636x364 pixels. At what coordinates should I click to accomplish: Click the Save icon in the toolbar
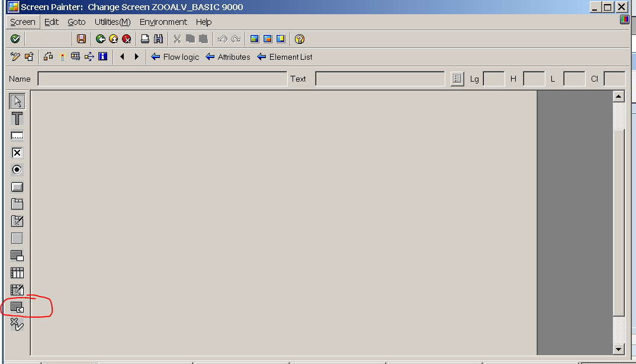tap(82, 38)
